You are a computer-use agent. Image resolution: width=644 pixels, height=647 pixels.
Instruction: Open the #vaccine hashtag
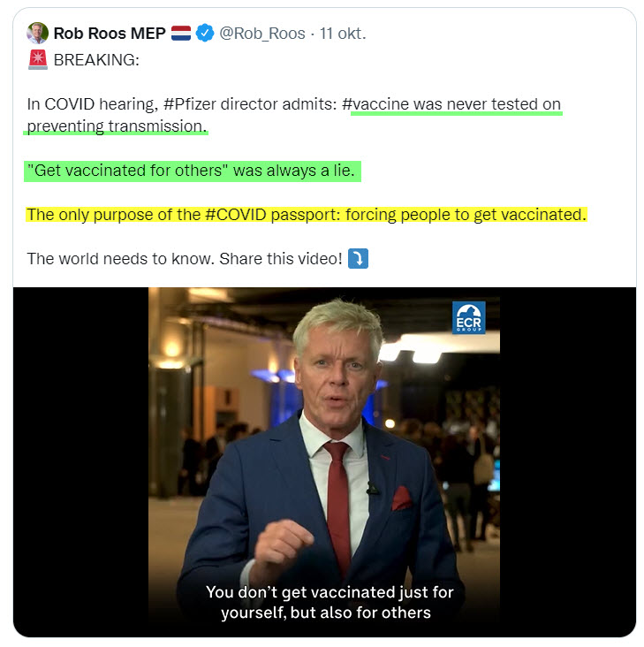click(375, 104)
